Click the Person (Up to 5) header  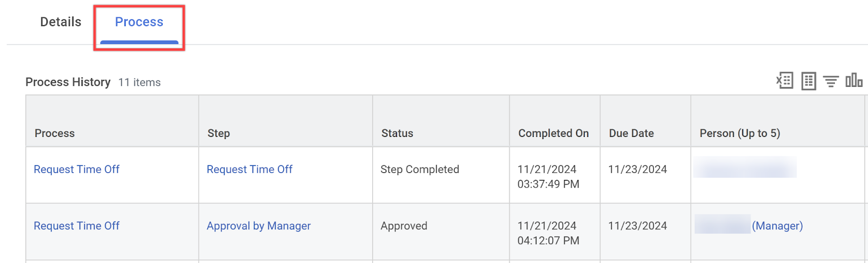click(x=740, y=133)
